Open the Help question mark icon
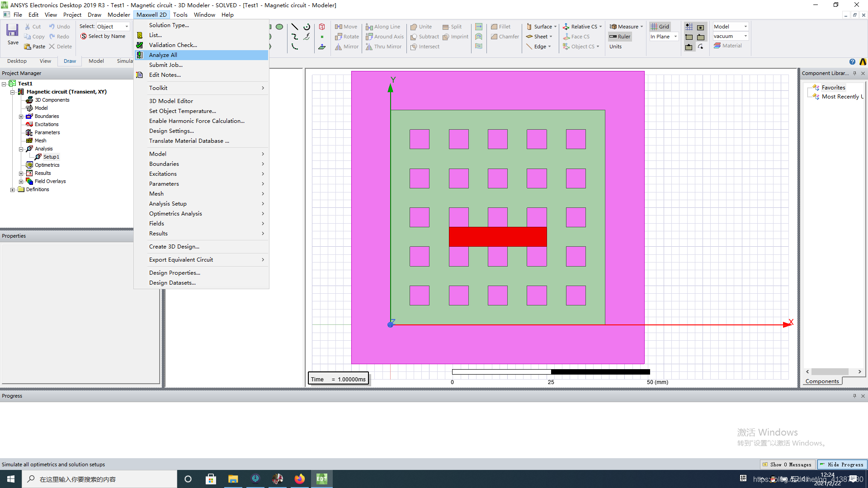Viewport: 868px width, 488px height. tap(852, 62)
